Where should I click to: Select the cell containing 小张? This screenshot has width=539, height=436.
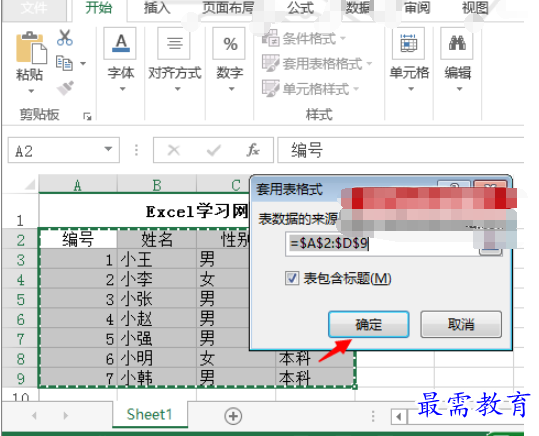point(157,299)
